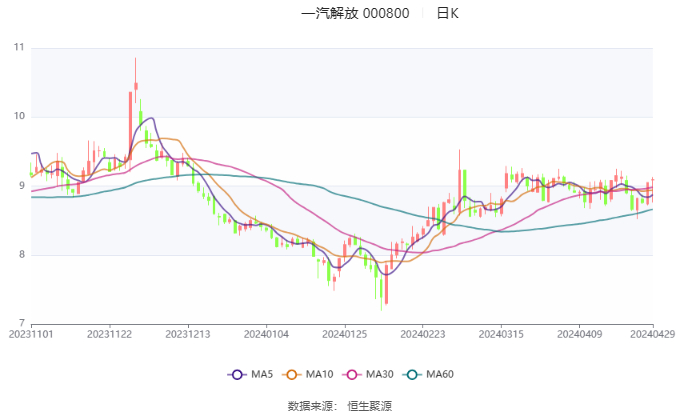Click the data source text 数据来源：恒生聚源
Image resolution: width=680 pixels, height=413 pixels.
(340, 406)
